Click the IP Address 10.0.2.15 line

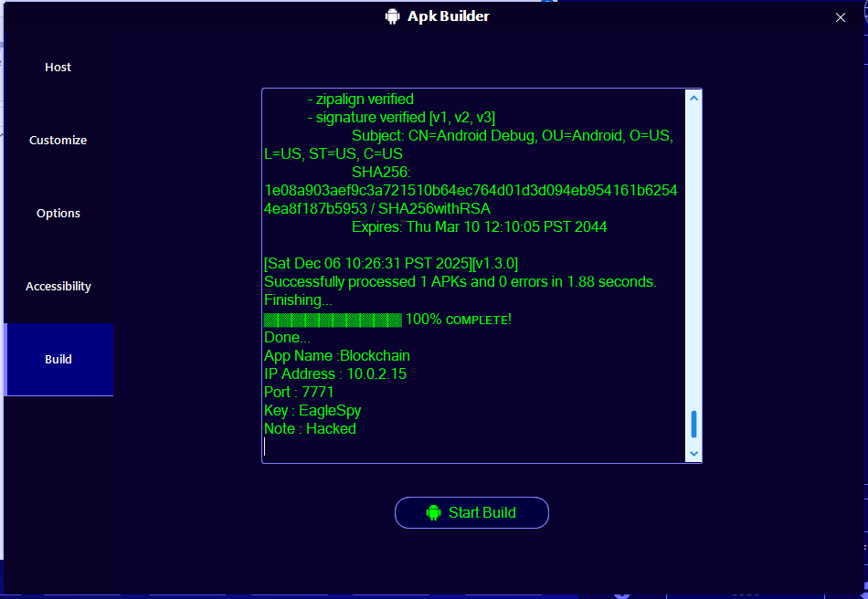pos(335,374)
